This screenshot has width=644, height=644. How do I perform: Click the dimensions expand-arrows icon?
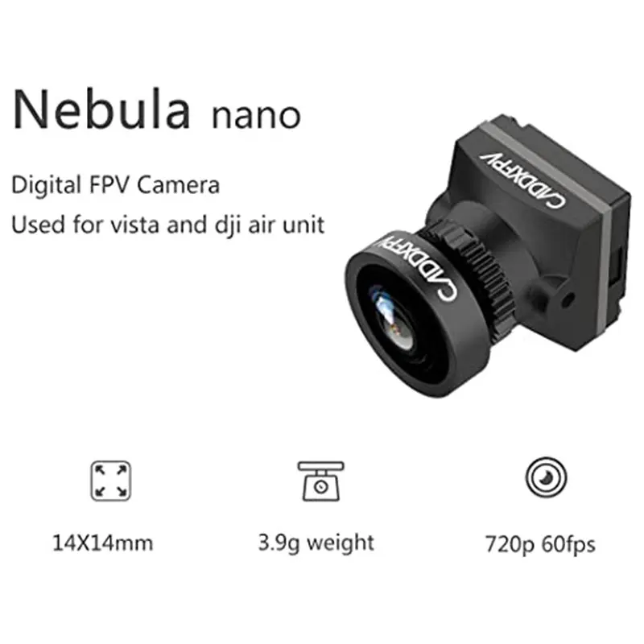(x=111, y=481)
